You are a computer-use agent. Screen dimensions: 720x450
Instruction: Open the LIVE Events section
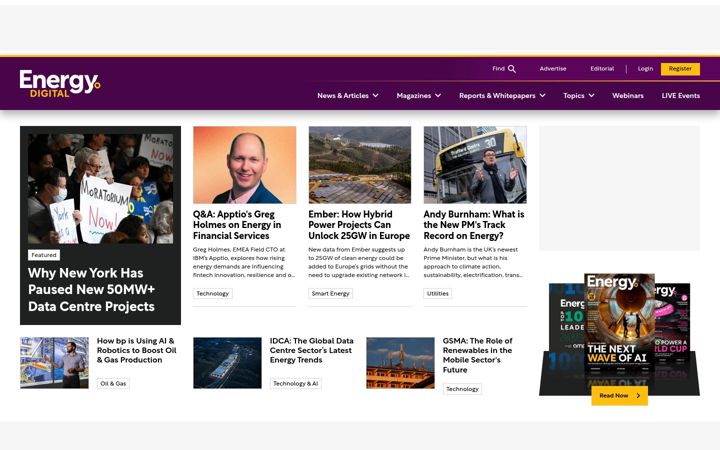coord(681,96)
